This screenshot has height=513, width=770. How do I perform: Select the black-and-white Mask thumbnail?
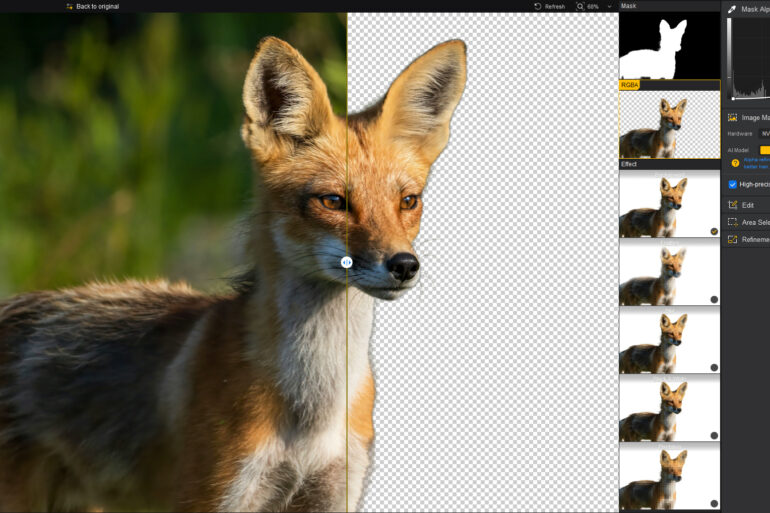tap(669, 46)
